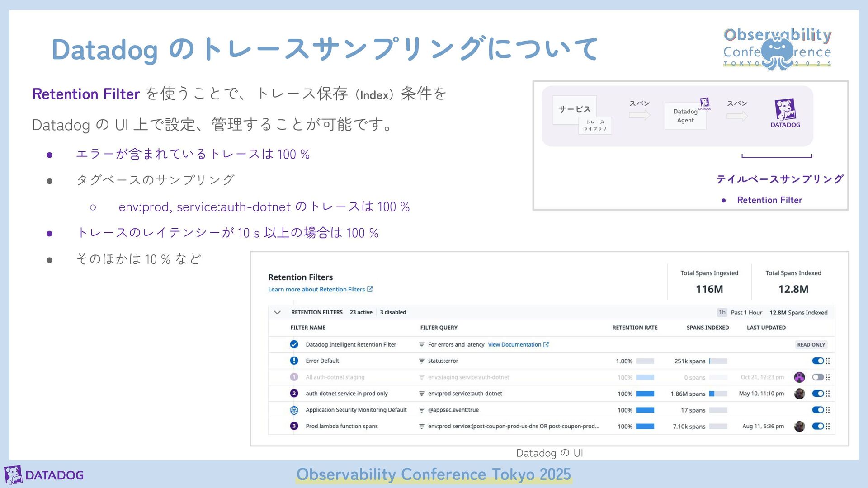The width and height of the screenshot is (868, 488).
Task: Disable the Error Default retention filter toggle
Action: click(817, 361)
